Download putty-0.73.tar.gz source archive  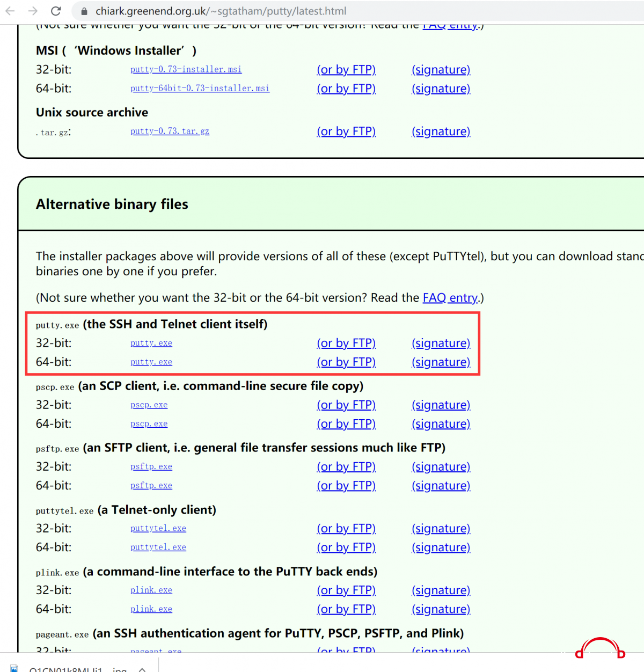click(170, 131)
